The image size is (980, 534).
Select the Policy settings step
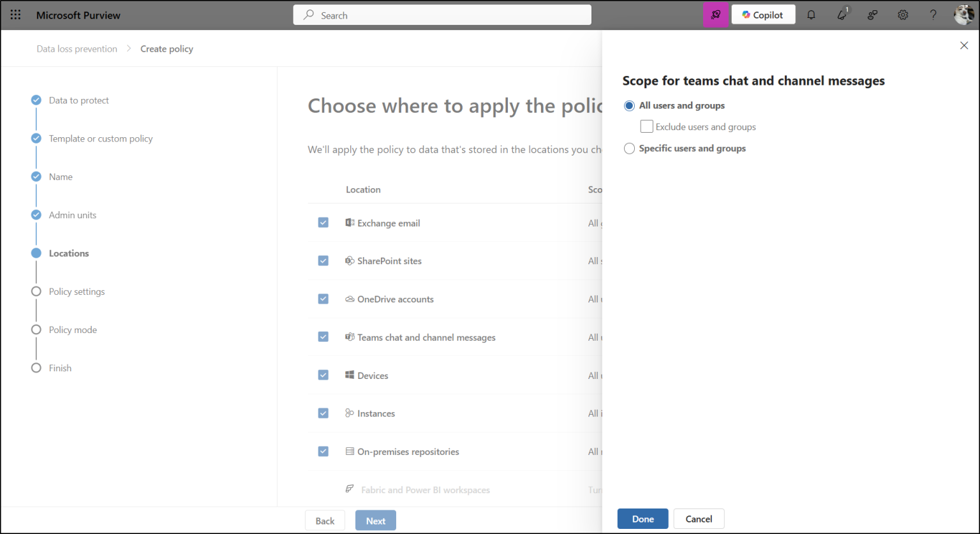pos(77,291)
